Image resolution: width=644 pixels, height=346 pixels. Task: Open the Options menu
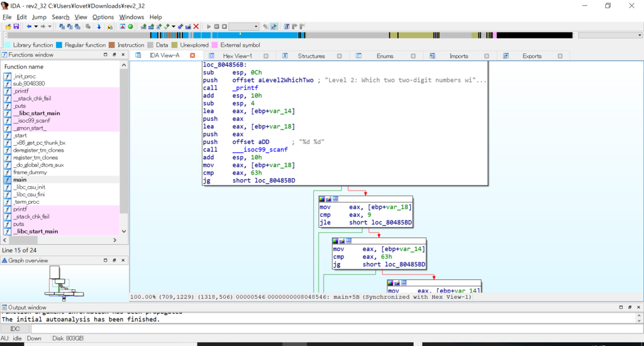coord(103,17)
